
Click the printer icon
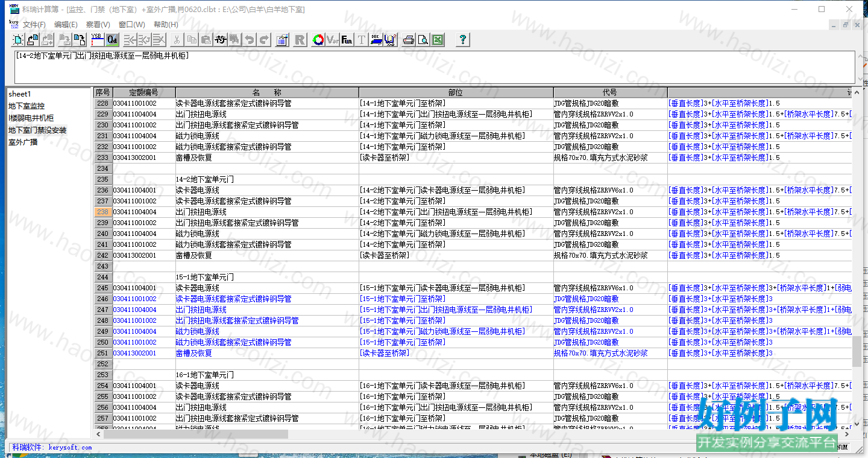pos(408,40)
